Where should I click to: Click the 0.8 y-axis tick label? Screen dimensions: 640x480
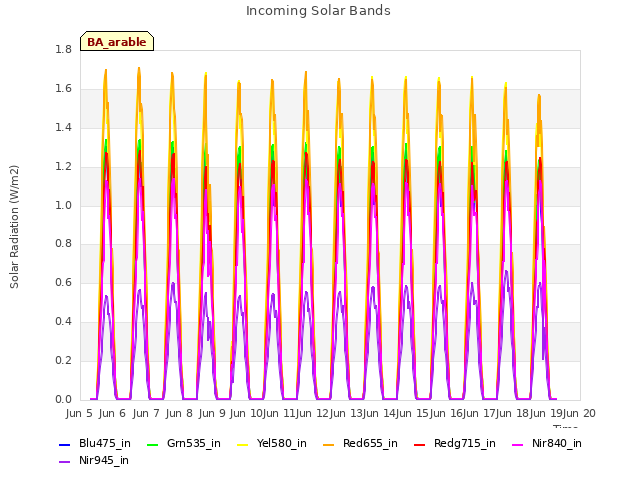point(63,244)
